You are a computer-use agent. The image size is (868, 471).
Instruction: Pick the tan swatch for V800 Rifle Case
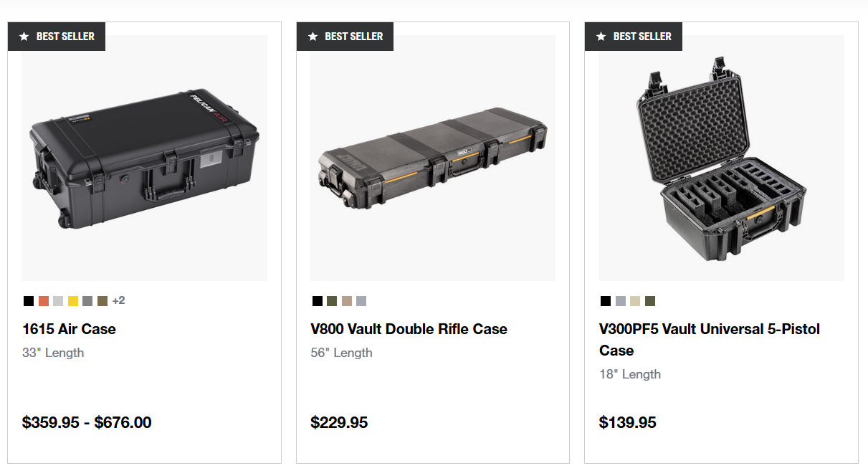click(x=347, y=301)
